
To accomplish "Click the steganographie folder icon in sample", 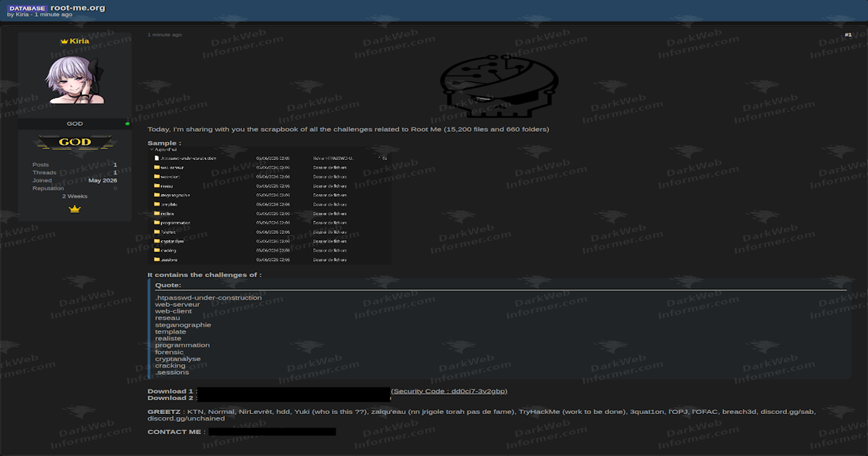I will pos(156,195).
